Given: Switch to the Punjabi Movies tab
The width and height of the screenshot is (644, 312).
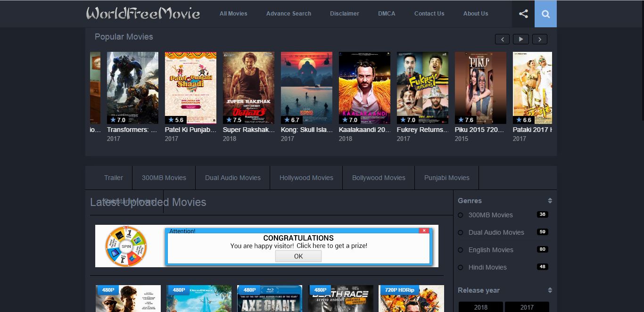Looking at the screenshot, I should pyautogui.click(x=447, y=178).
